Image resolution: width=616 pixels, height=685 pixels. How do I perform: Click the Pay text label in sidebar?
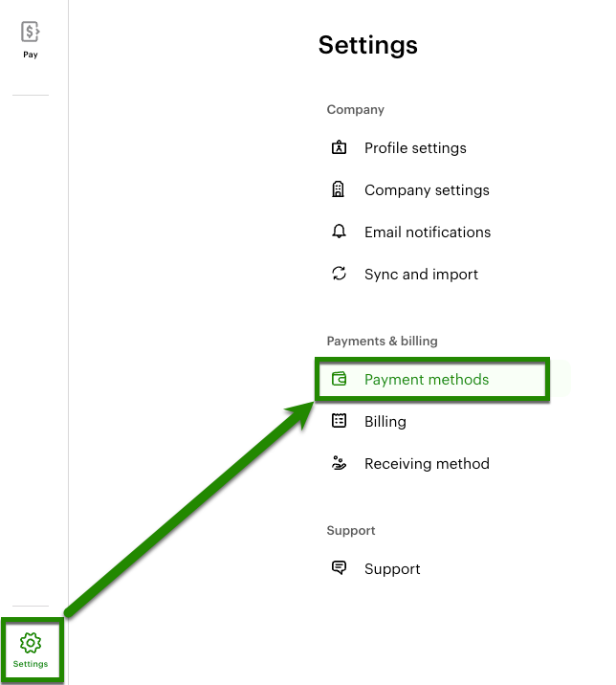pos(31,55)
